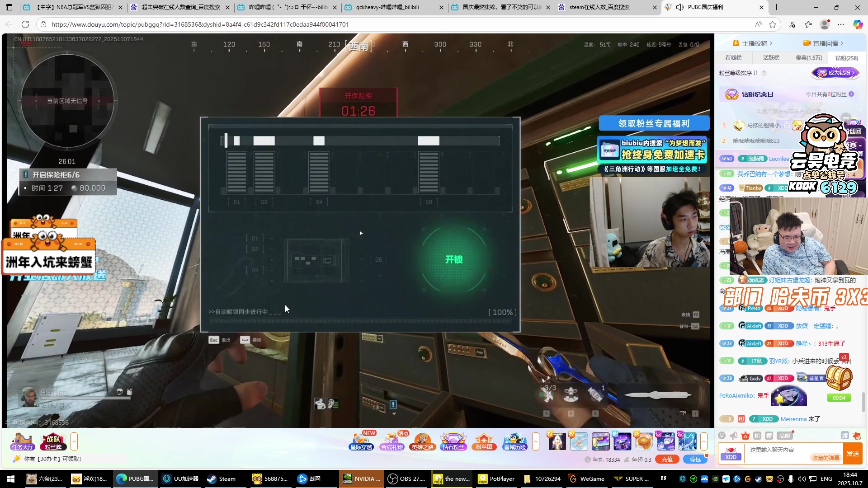Expand the gift list arrow
Image resolution: width=868 pixels, height=488 pixels.
click(704, 441)
